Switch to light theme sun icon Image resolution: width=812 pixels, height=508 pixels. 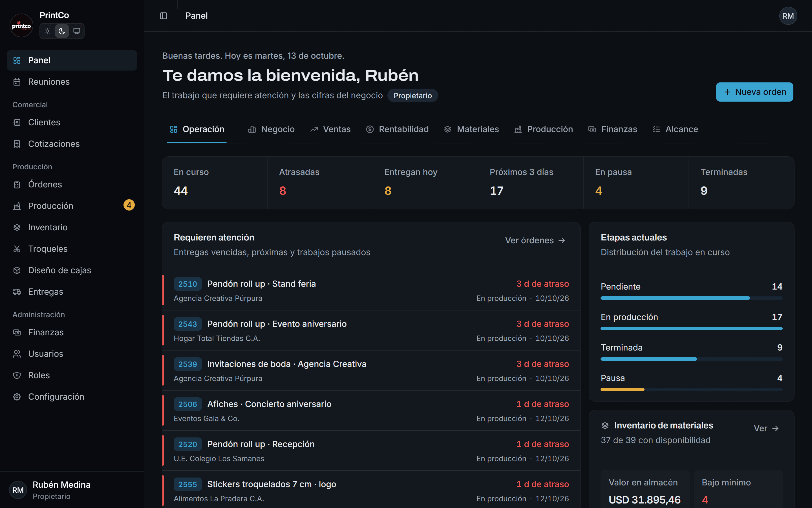coord(47,31)
